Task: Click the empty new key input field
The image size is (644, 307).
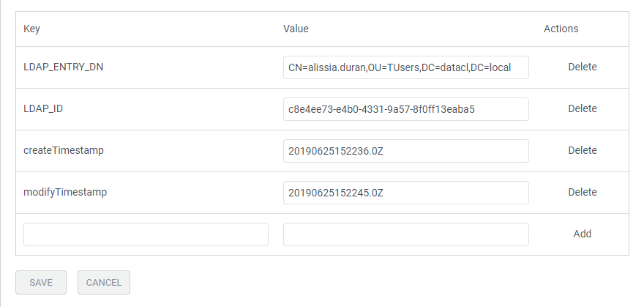Action: 146,234
